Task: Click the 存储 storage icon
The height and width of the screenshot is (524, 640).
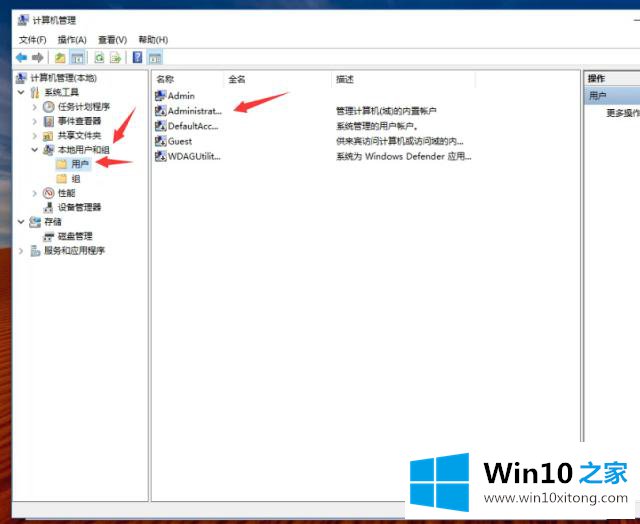Action: tap(35, 222)
